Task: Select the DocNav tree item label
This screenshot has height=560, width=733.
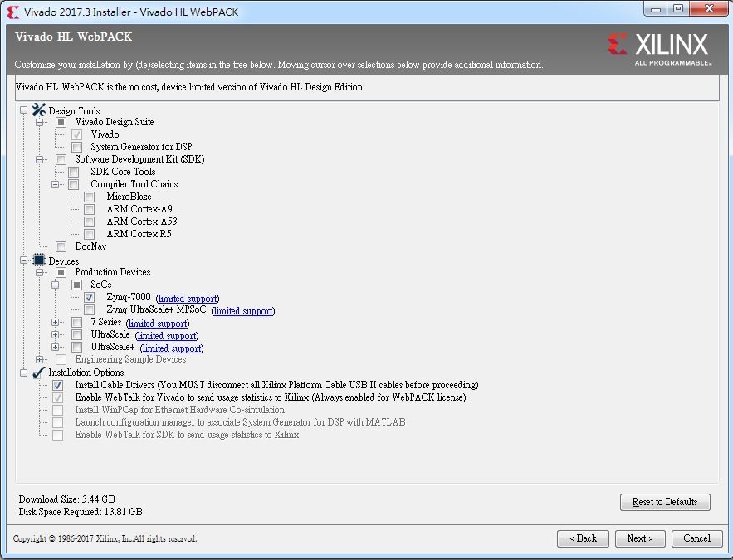Action: point(90,246)
